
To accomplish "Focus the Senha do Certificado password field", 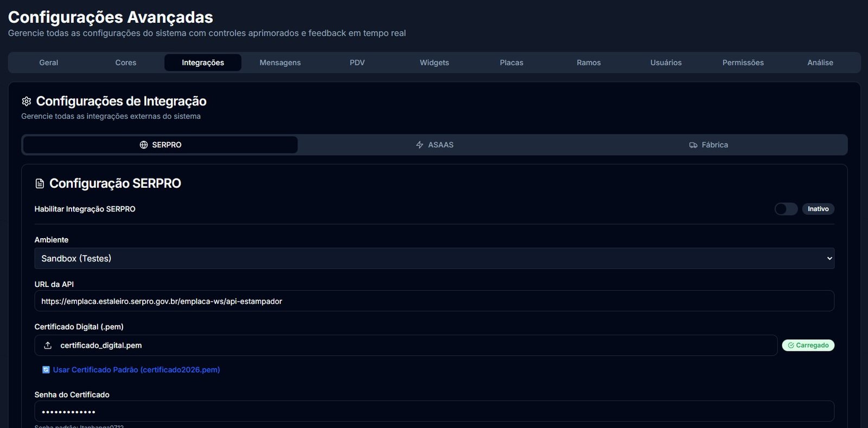I will (x=434, y=411).
